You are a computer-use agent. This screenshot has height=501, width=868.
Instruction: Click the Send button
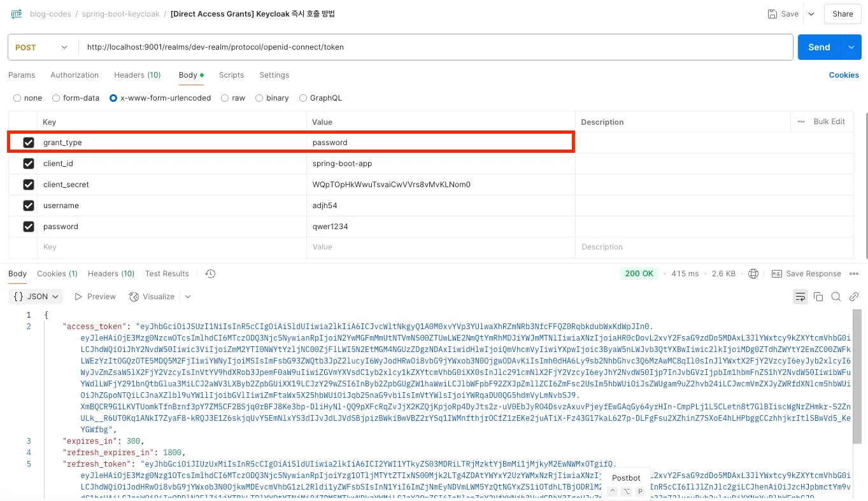pos(819,47)
